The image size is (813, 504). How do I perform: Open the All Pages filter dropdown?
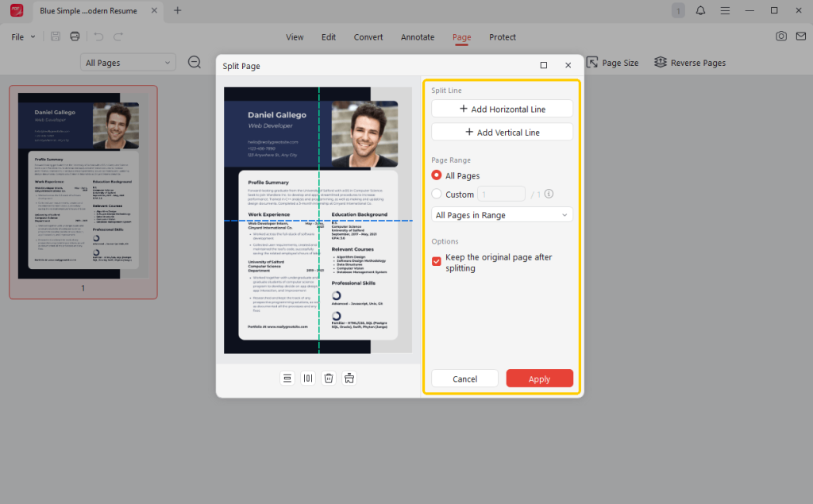coord(127,61)
